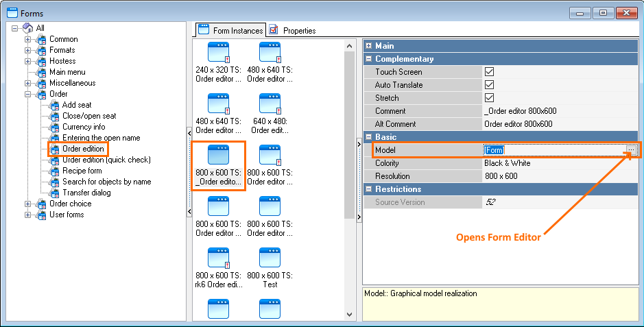644x327 pixels.
Task: Expand the User forms tree node
Action: pos(28,215)
